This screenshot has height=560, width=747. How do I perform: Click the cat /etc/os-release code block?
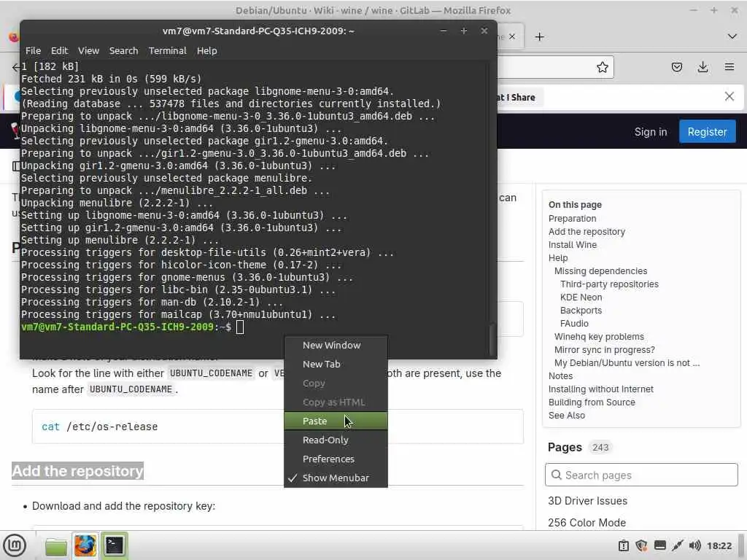278,426
